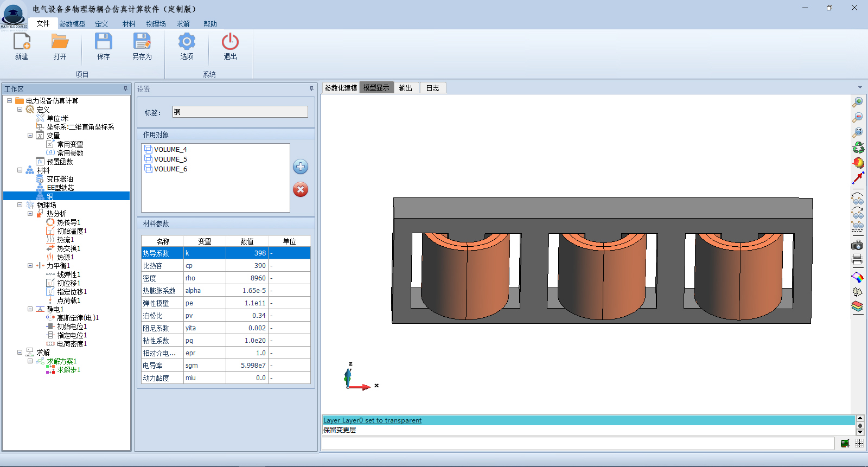The width and height of the screenshot is (868, 467).
Task: Collapse the 变量 tree node
Action: 30,136
